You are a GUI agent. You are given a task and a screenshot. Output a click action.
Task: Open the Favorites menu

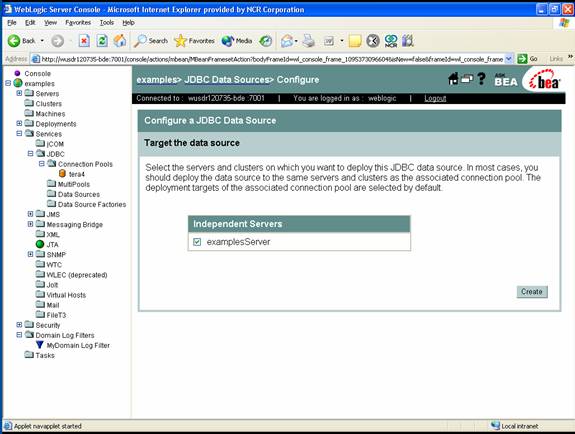pos(78,23)
